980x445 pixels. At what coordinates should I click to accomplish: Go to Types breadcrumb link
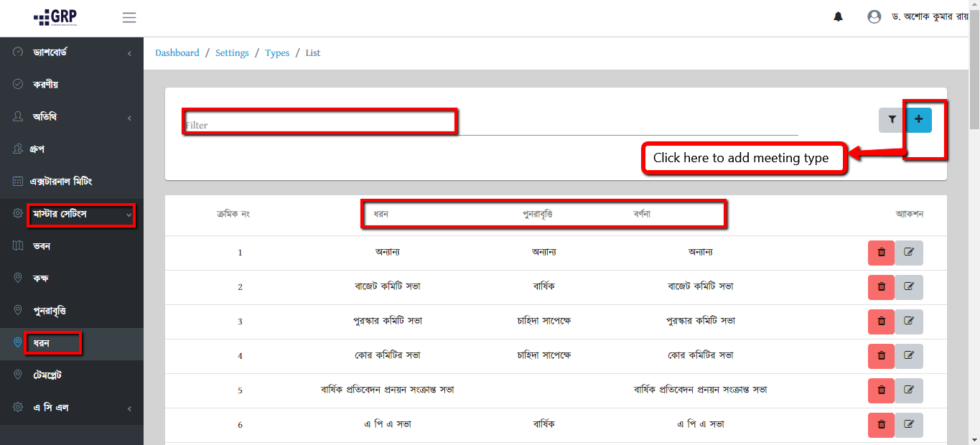277,53
